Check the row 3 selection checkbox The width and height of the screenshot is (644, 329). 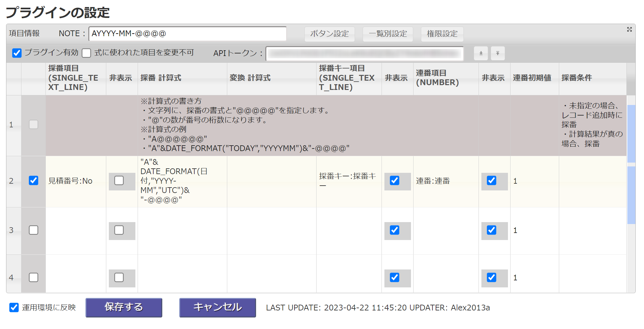34,230
